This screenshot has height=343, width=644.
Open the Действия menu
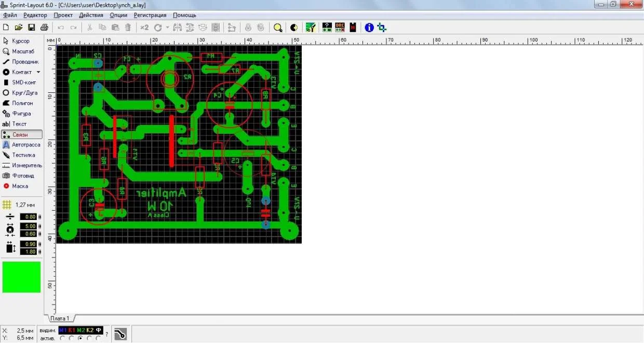click(91, 15)
